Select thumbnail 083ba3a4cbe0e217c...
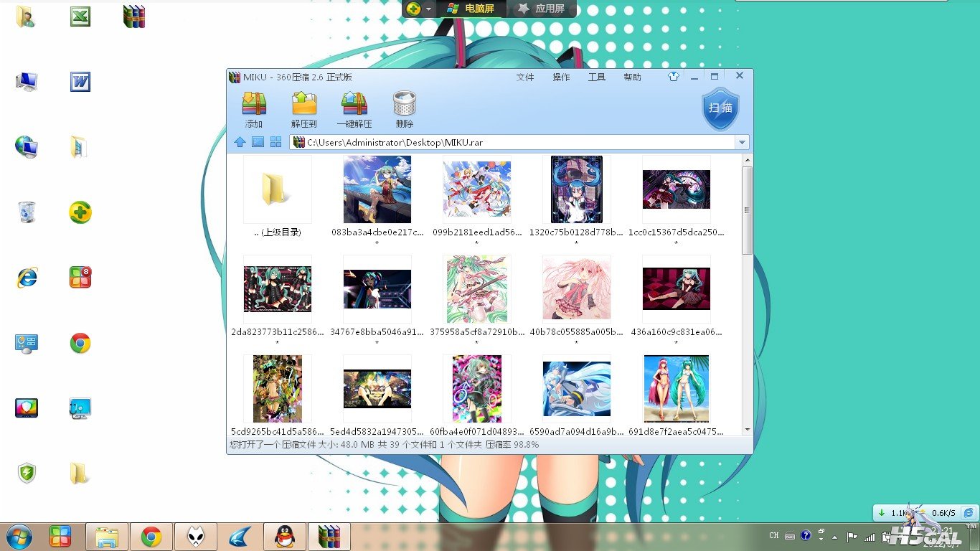 point(377,189)
